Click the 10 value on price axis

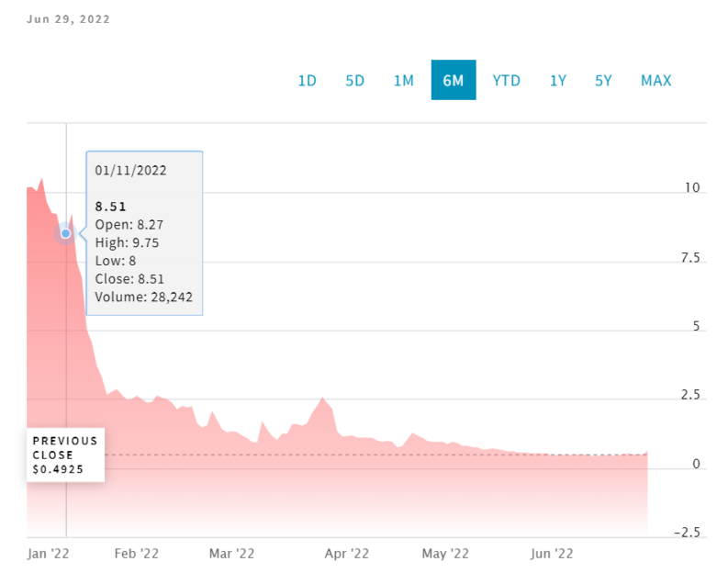tap(692, 187)
